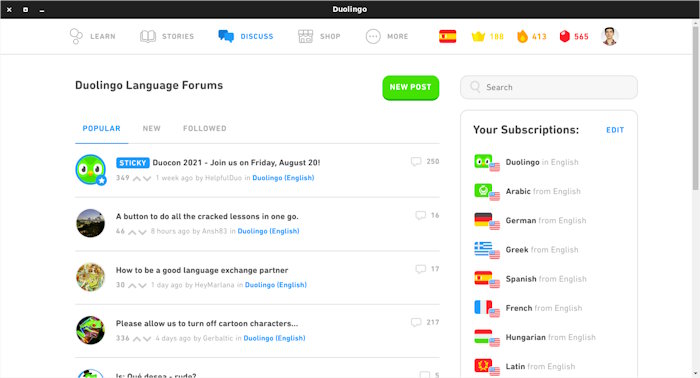
Task: Open Arabic from English subscription text
Action: tap(543, 191)
